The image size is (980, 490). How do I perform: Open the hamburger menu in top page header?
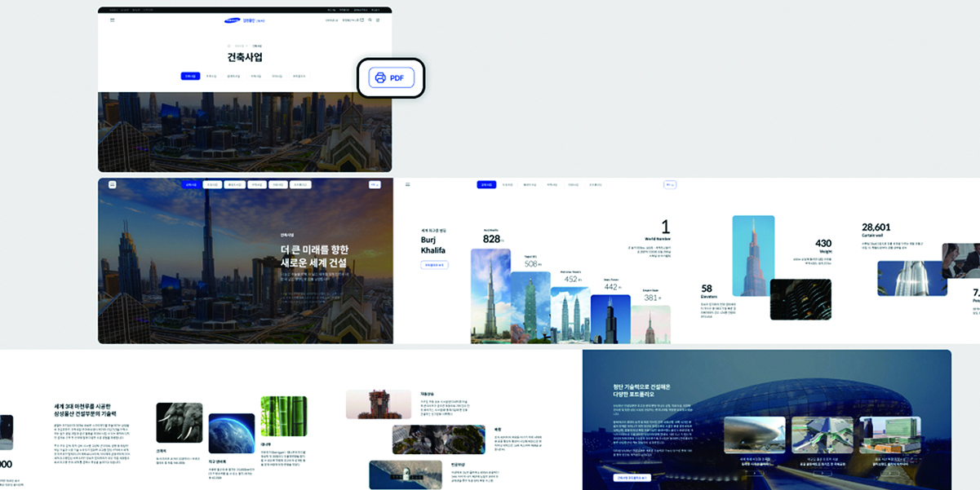coord(113,20)
